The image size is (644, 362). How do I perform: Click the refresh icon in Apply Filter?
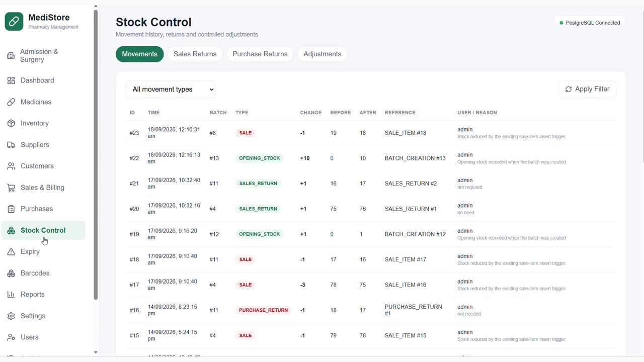pos(569,89)
